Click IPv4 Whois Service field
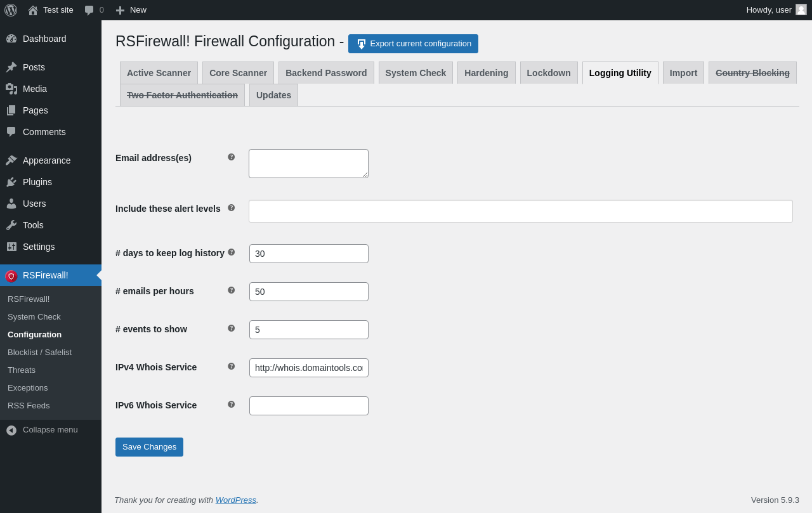The width and height of the screenshot is (812, 513). [309, 368]
